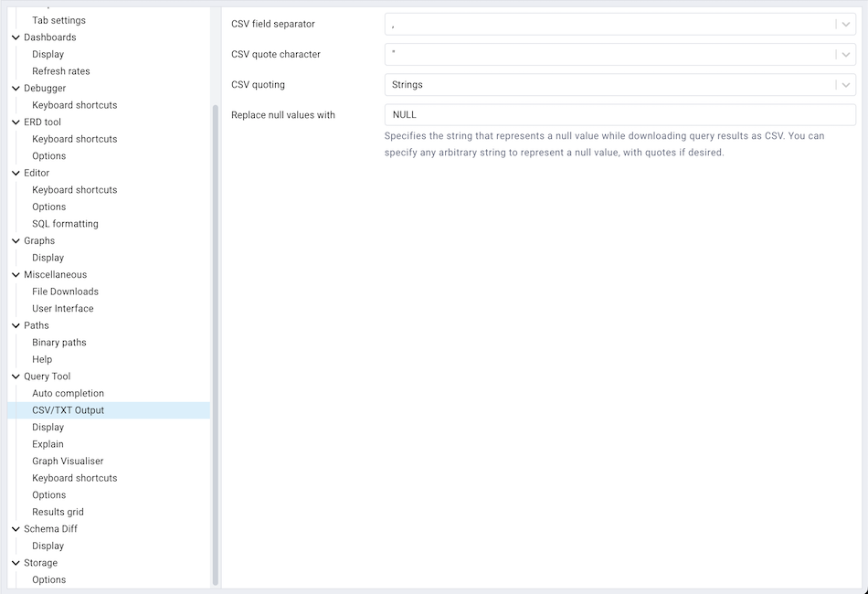Open the CSV quoting dropdown
The image size is (868, 594).
click(x=845, y=84)
